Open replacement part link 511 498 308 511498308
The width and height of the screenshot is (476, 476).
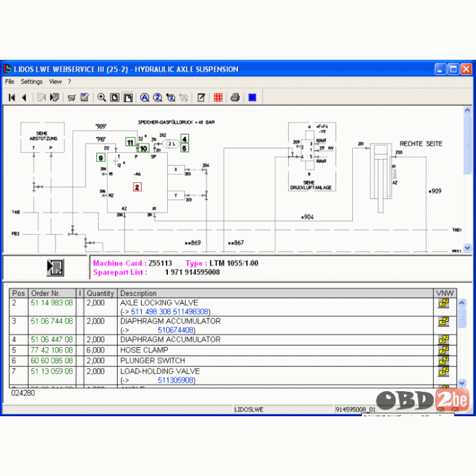tap(170, 312)
